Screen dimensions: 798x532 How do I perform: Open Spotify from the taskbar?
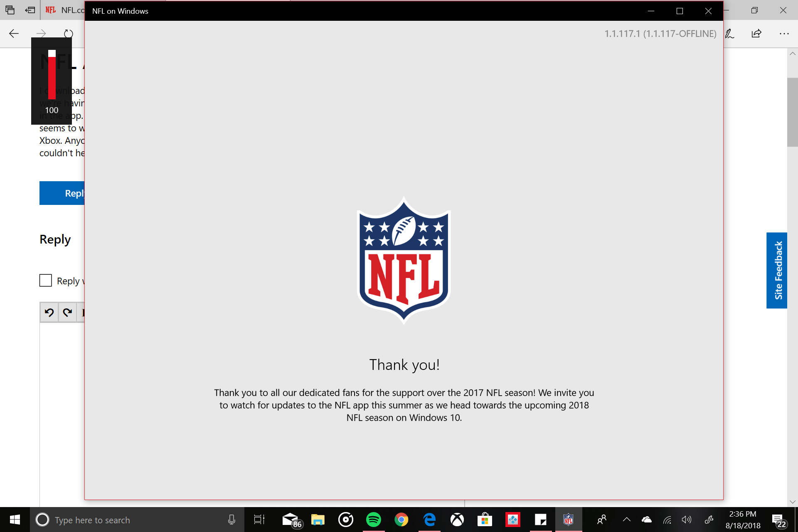pyautogui.click(x=374, y=520)
